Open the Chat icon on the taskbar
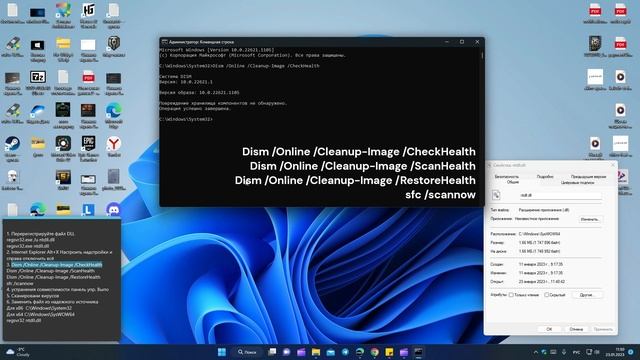 coord(287,352)
